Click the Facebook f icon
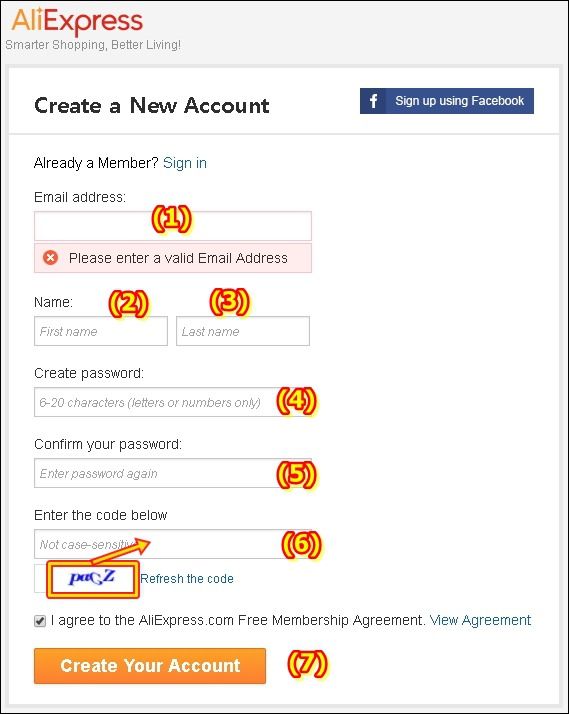The height and width of the screenshot is (714, 569). (x=373, y=101)
